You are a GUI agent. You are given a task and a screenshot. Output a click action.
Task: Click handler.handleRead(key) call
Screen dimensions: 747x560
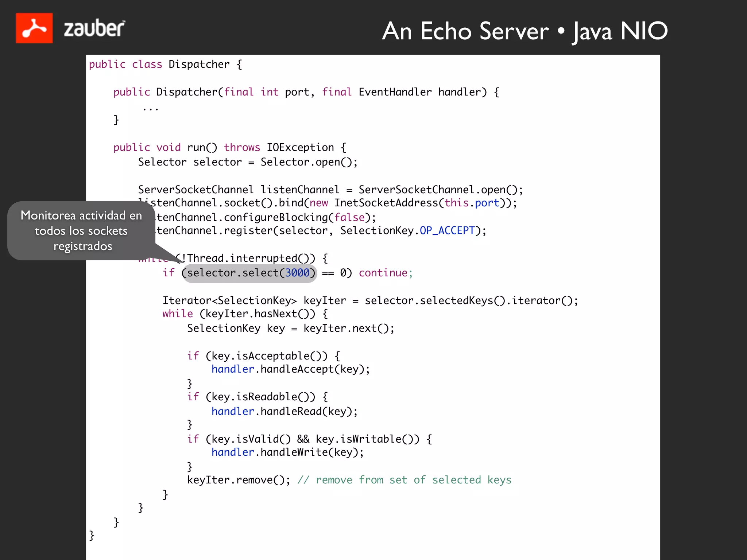pyautogui.click(x=285, y=412)
